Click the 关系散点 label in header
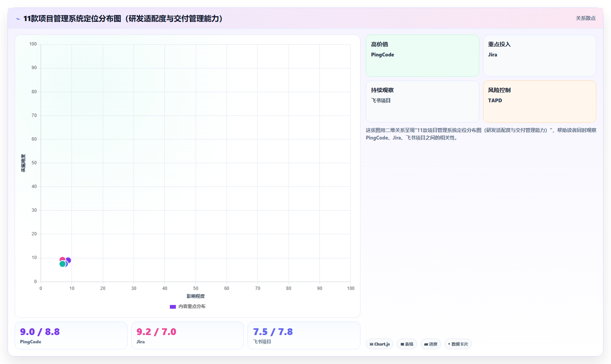The width and height of the screenshot is (611, 364). coord(585,18)
